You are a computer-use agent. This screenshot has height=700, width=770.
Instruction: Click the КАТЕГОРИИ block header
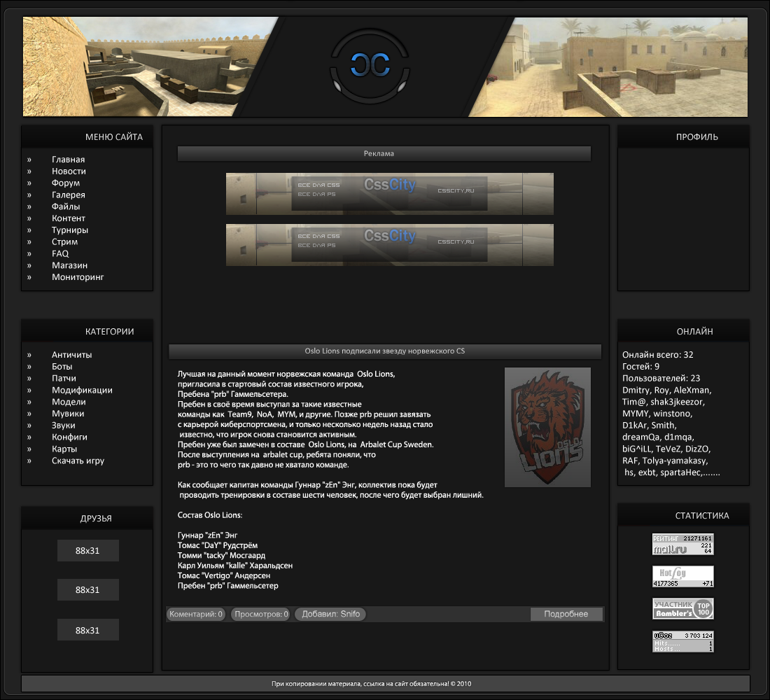(x=87, y=332)
